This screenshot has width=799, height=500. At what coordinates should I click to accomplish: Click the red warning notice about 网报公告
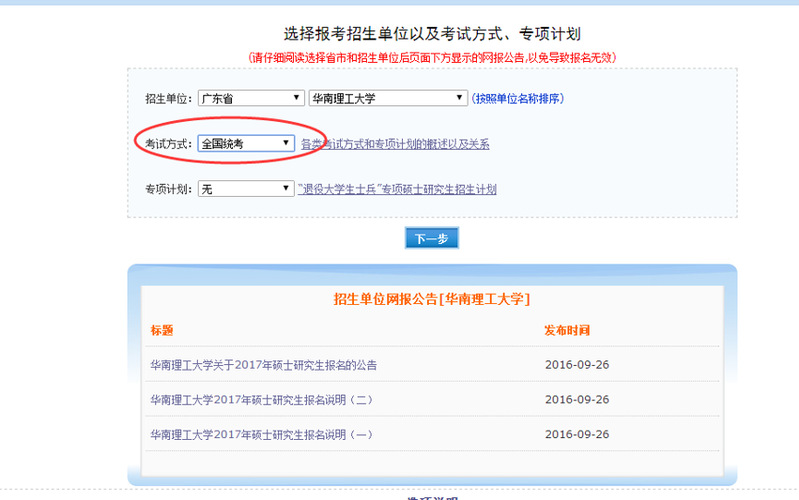click(x=432, y=58)
